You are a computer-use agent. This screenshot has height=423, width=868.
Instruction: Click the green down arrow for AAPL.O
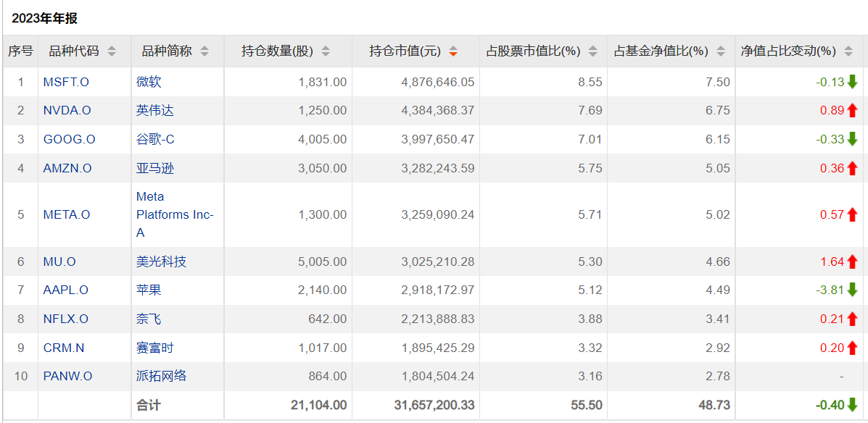[x=852, y=290]
